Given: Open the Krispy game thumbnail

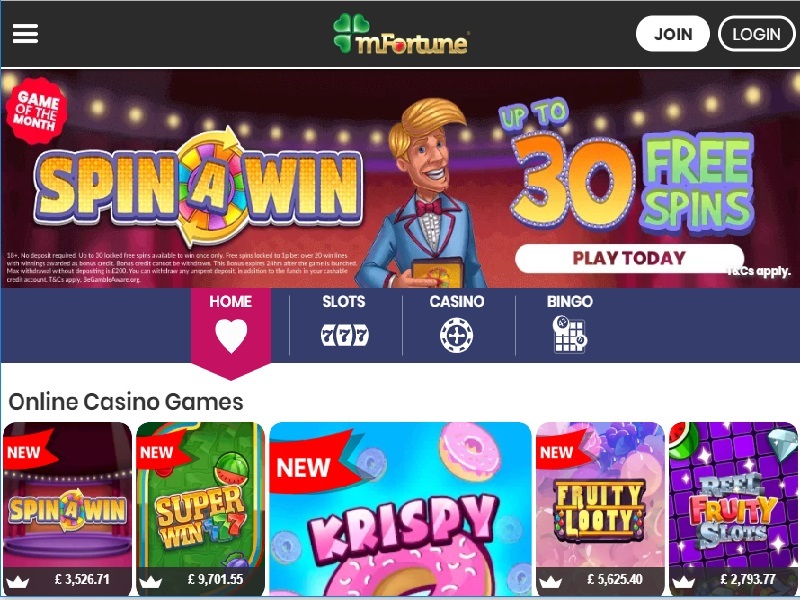Looking at the screenshot, I should 401,509.
